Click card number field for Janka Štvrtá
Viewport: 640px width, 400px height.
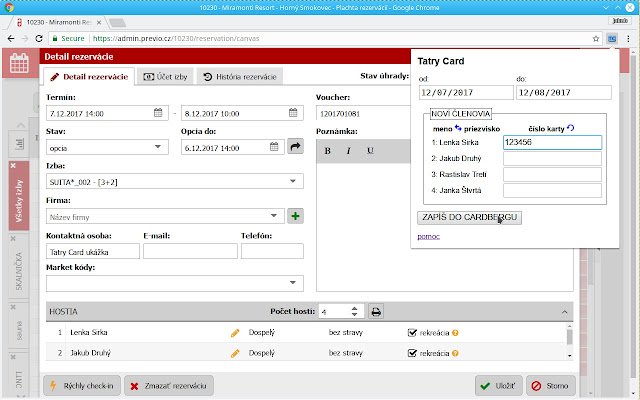552,190
